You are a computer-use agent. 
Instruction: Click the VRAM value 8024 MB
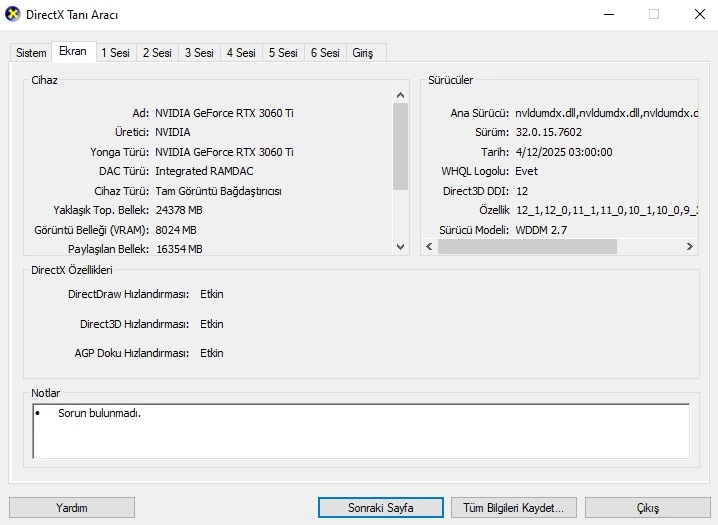176,230
